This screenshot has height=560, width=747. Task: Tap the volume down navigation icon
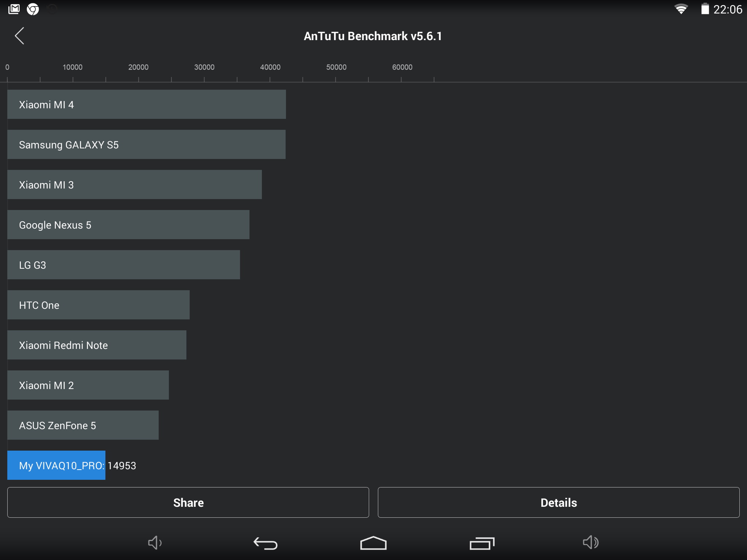(x=155, y=542)
